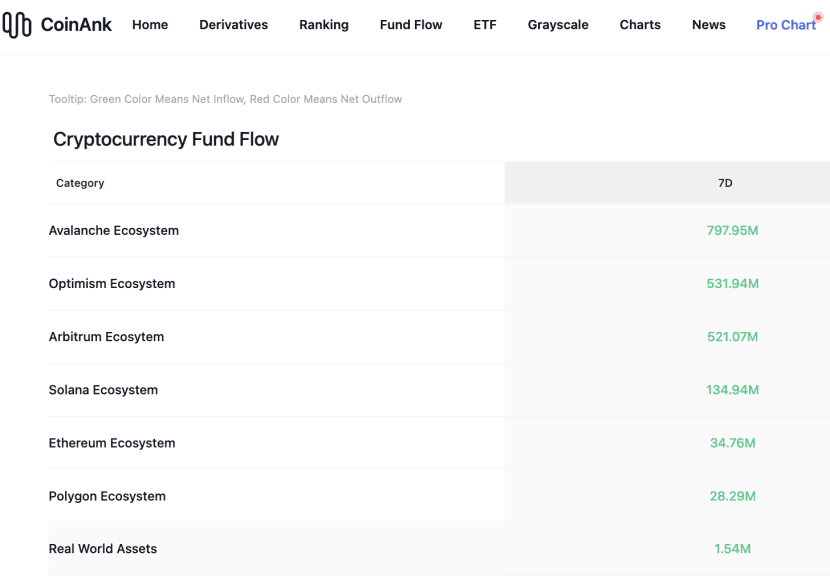Select Fund Flow in the navigation bar

point(411,25)
